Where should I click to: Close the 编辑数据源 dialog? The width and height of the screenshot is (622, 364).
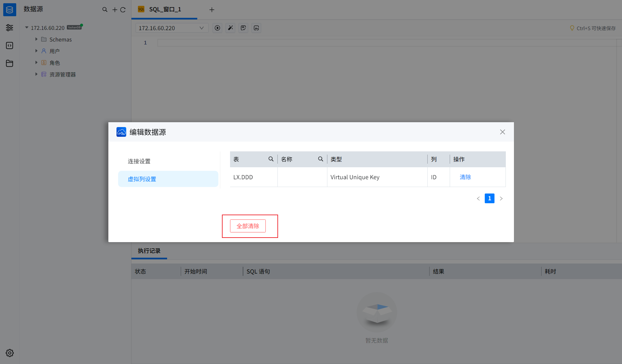502,132
